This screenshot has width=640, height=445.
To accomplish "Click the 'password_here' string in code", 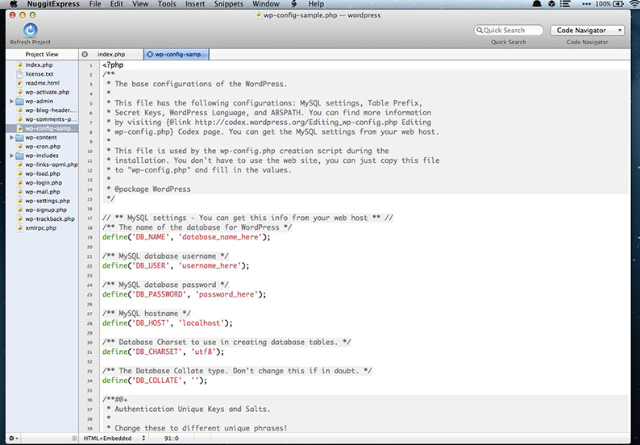I will point(227,294).
